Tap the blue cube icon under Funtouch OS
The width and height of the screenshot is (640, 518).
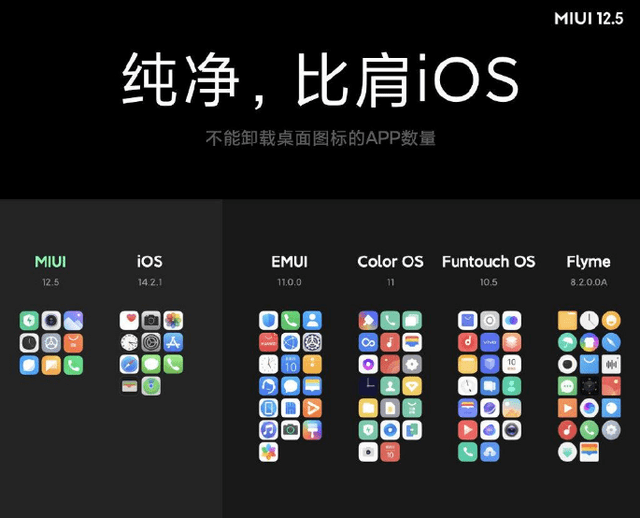click(x=489, y=364)
